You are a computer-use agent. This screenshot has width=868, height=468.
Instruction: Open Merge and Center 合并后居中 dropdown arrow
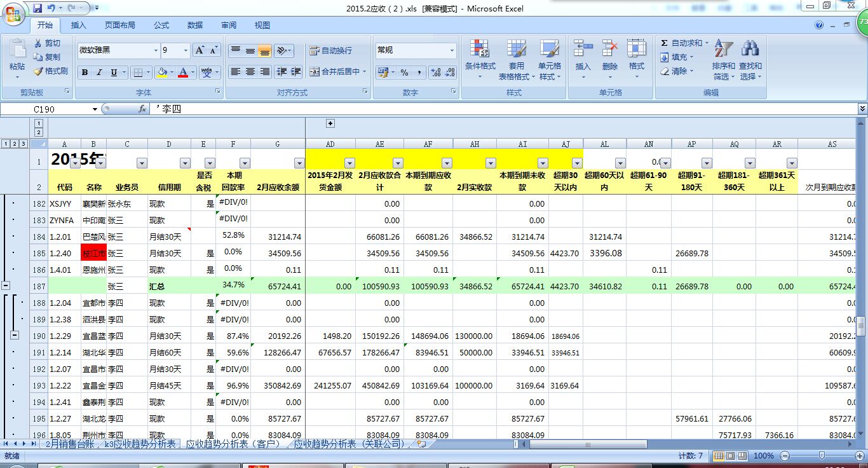point(365,72)
